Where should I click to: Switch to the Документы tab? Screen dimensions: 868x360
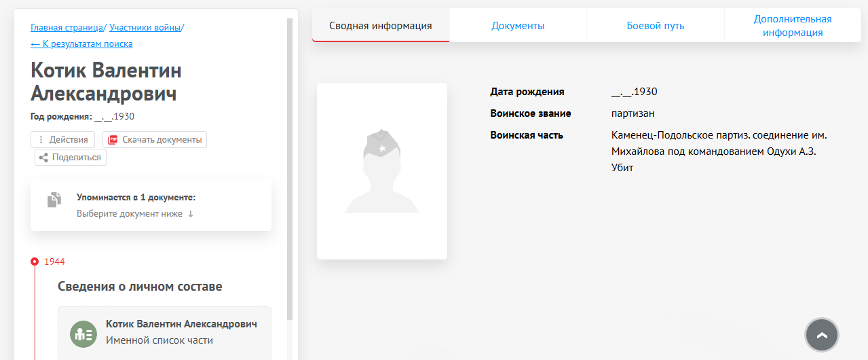(x=518, y=26)
